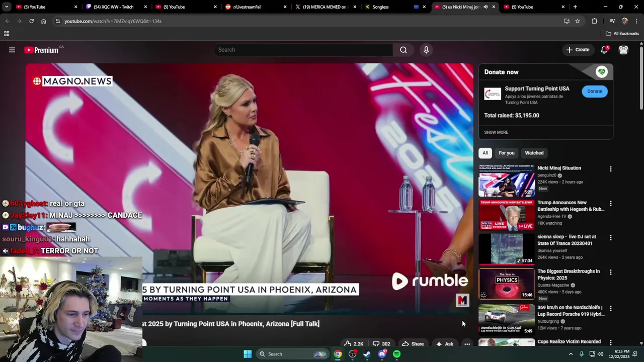
Task: Click the YouTube search input field
Action: pos(303,50)
